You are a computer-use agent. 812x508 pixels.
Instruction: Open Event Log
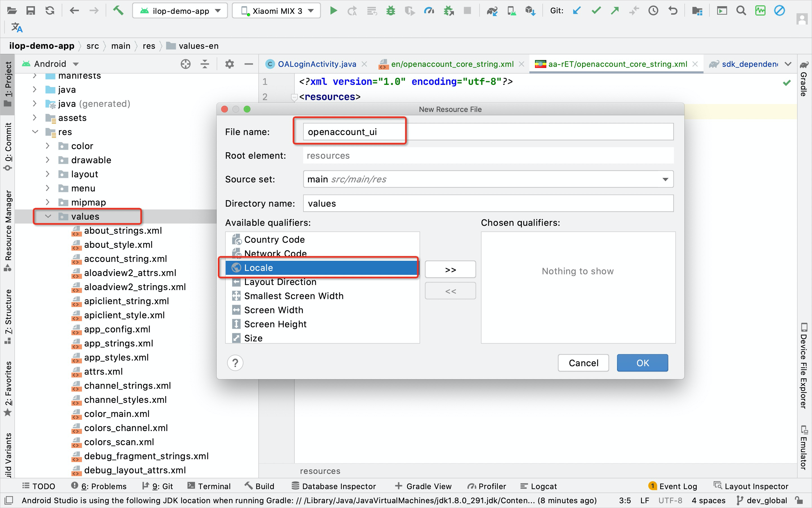[x=673, y=486]
